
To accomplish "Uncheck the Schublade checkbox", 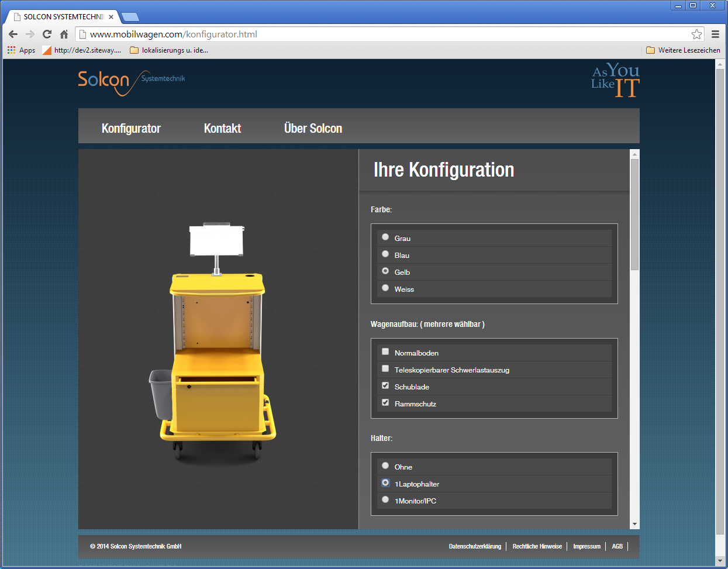I will coord(385,385).
